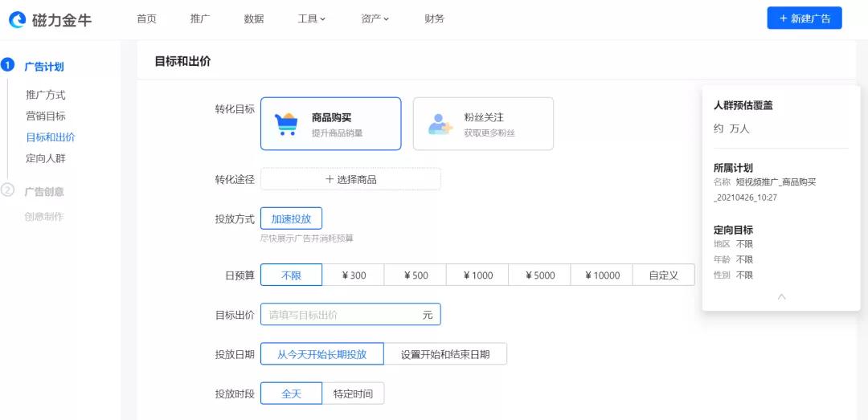Open the 数据 menu tab
Screen dimensions: 868x420
click(254, 18)
